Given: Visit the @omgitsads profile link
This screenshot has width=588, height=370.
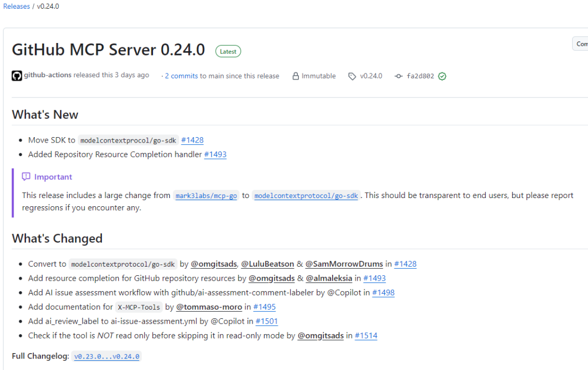Looking at the screenshot, I should (213, 264).
